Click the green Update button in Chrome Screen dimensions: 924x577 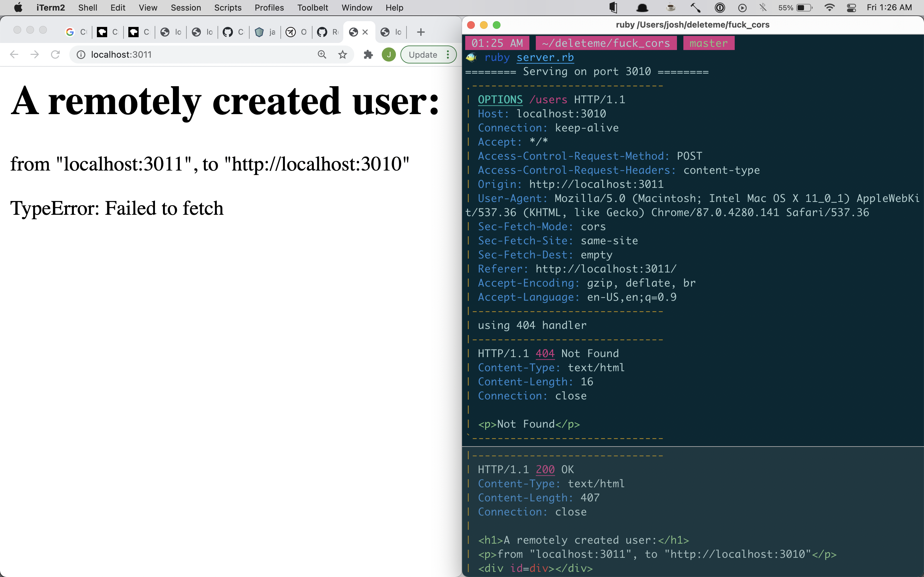tap(423, 54)
